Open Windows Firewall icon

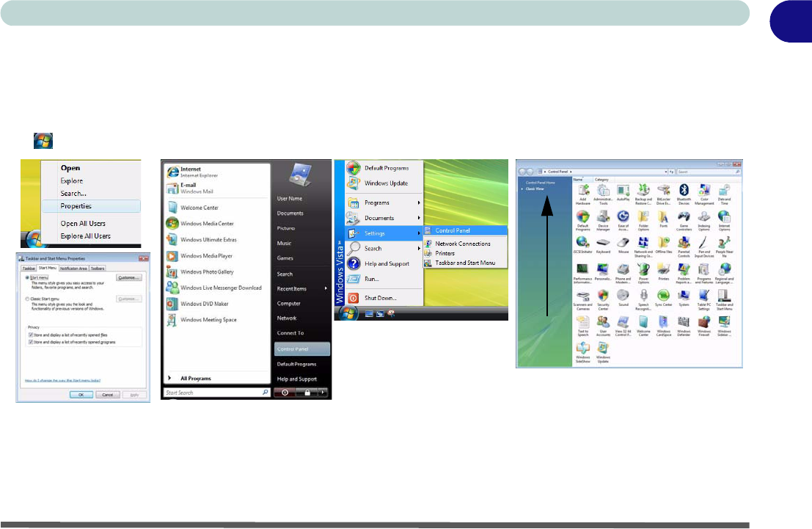coord(703,326)
